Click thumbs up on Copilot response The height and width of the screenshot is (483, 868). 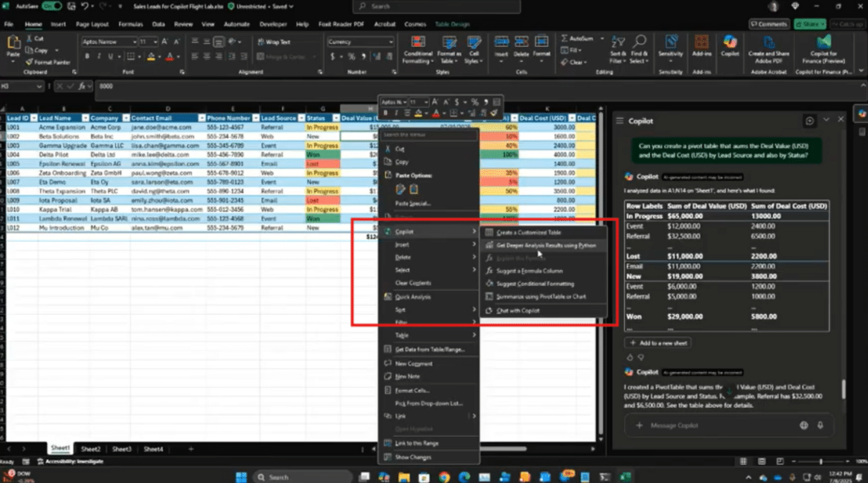(631, 357)
